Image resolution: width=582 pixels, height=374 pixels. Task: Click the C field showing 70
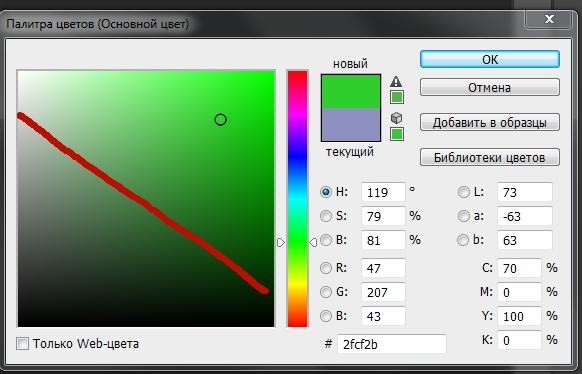coord(519,268)
